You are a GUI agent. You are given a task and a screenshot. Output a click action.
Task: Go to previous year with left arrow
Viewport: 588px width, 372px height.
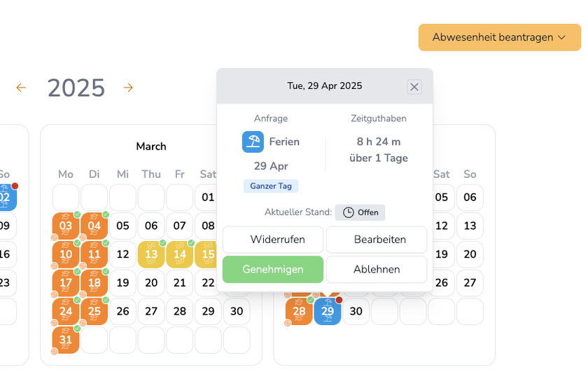pyautogui.click(x=21, y=88)
